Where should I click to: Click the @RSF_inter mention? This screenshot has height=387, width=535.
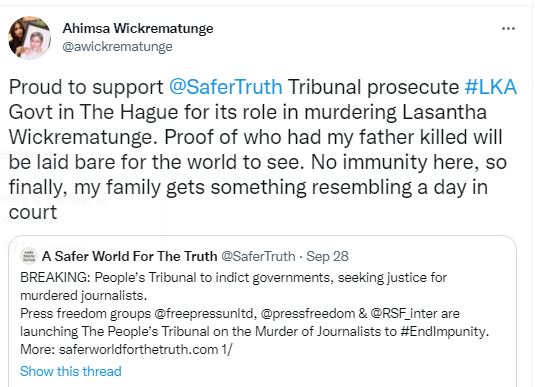[403, 313]
